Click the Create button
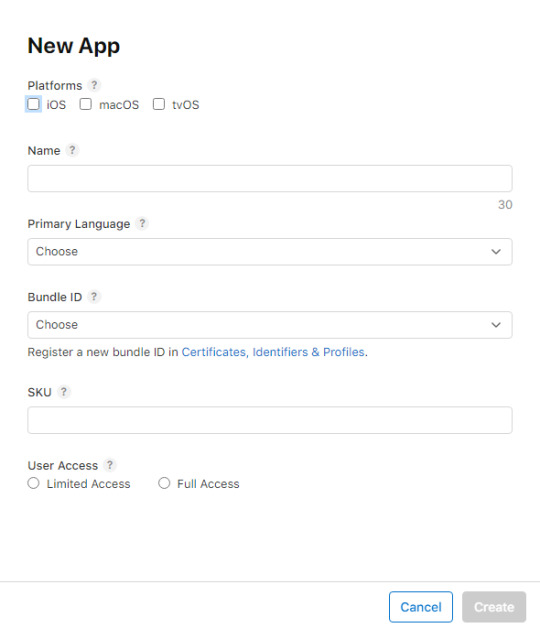Viewport: 540px width, 628px height. [x=494, y=607]
